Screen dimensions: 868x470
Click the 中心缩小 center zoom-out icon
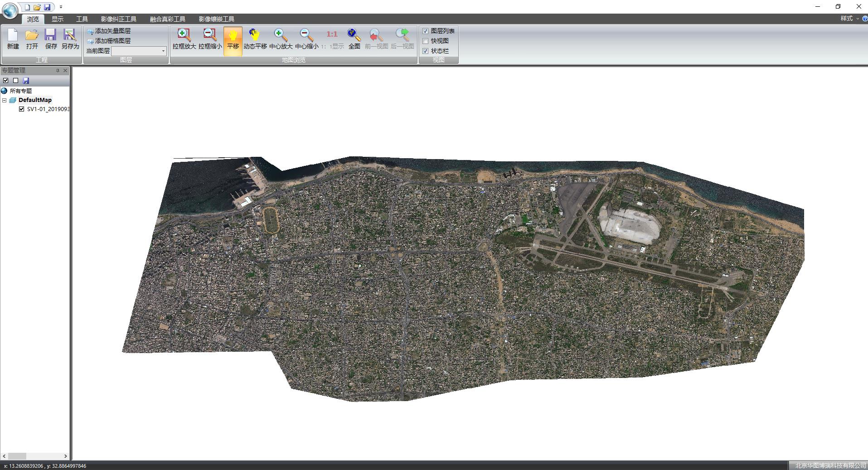click(306, 39)
